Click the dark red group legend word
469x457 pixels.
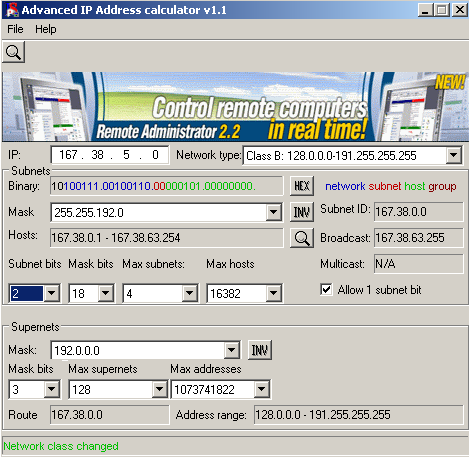[442, 187]
